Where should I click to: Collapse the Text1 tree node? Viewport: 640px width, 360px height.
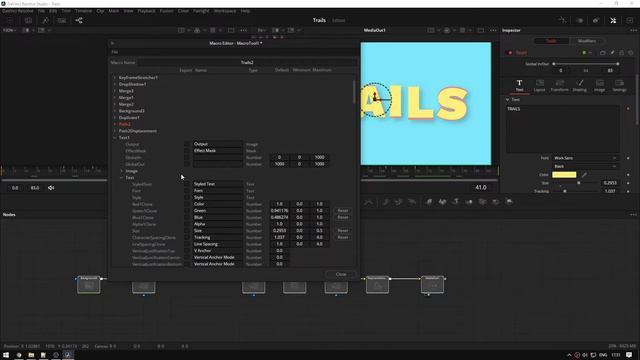115,138
